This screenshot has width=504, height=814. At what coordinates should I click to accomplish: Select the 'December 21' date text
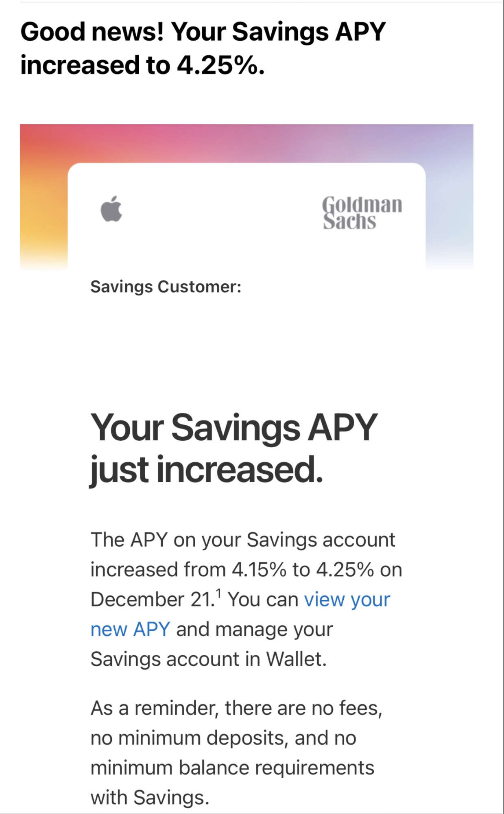tap(152, 600)
